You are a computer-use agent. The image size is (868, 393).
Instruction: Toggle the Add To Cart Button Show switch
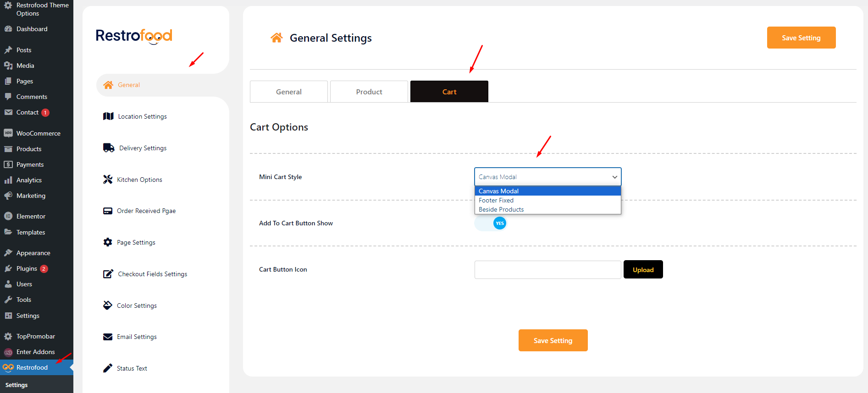(491, 224)
